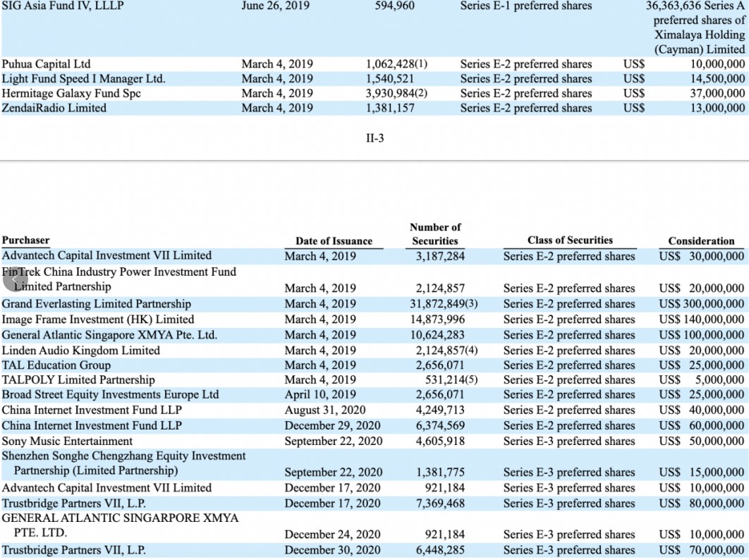Click the '14,873,996' securities value
This screenshot has width=749, height=560.
pos(437,319)
